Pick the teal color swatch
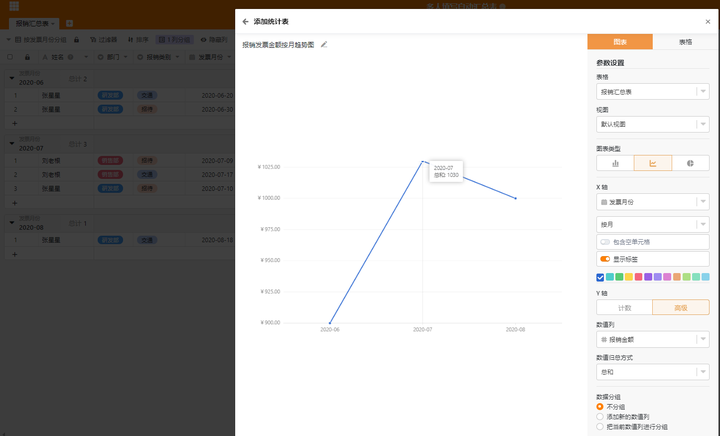 pos(610,277)
